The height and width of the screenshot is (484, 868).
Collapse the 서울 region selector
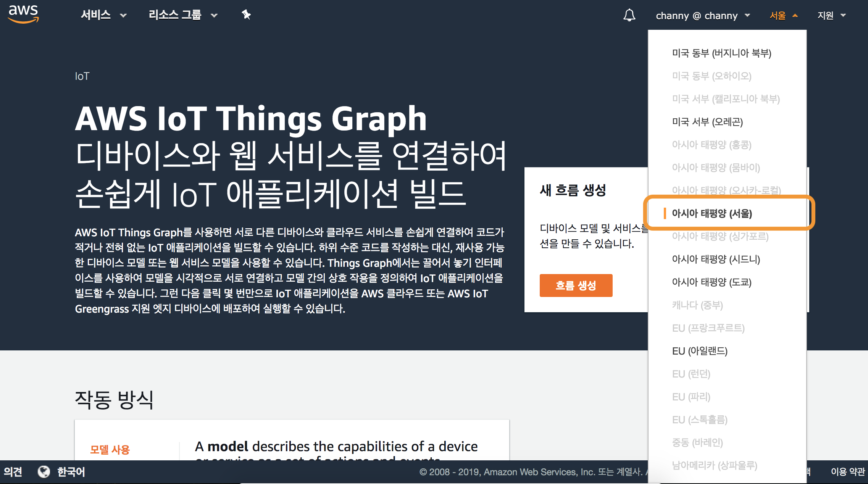[x=783, y=16]
